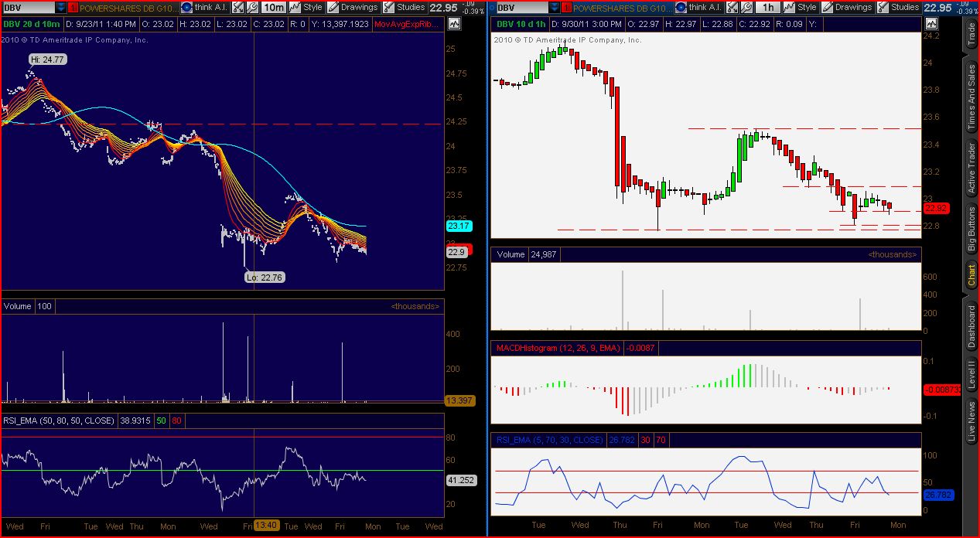Click the Lo: 22.76 price bubble
This screenshot has height=538, width=980.
coord(265,277)
